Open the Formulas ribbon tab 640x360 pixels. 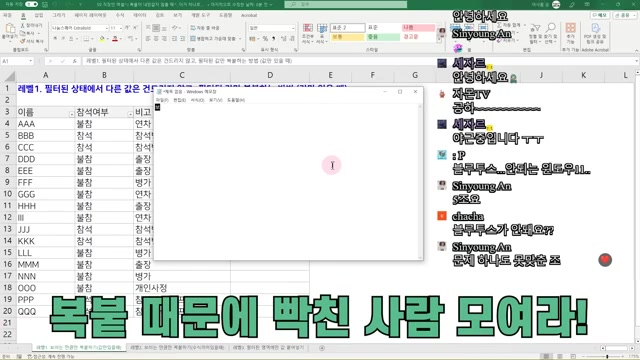120,15
